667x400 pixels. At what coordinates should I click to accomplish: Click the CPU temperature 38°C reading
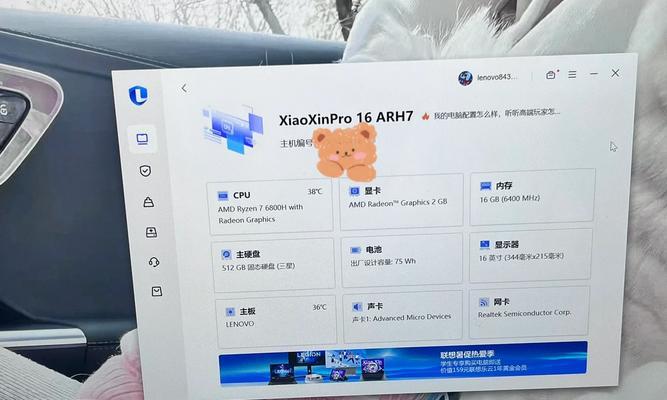pos(315,192)
